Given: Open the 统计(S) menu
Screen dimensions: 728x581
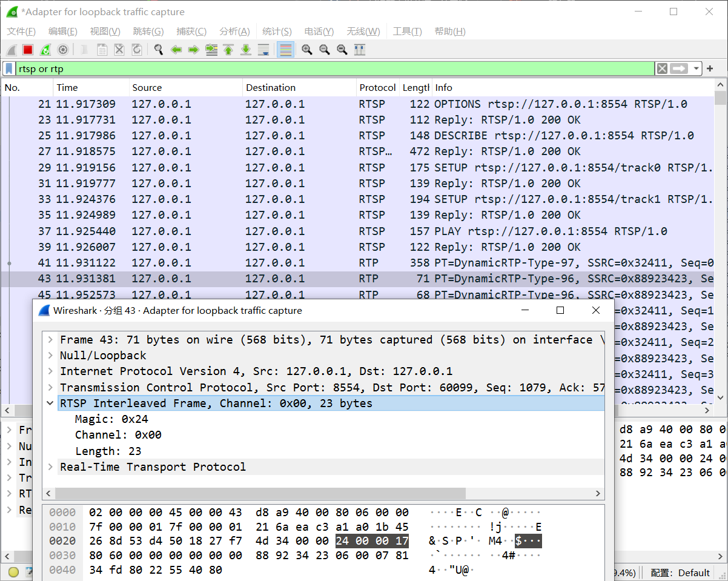Looking at the screenshot, I should pyautogui.click(x=277, y=32).
